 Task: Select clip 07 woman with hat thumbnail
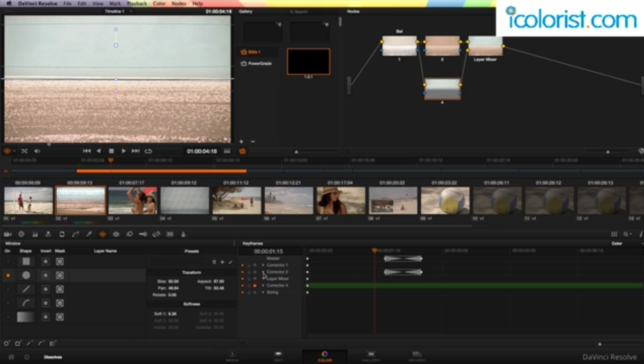coord(341,200)
